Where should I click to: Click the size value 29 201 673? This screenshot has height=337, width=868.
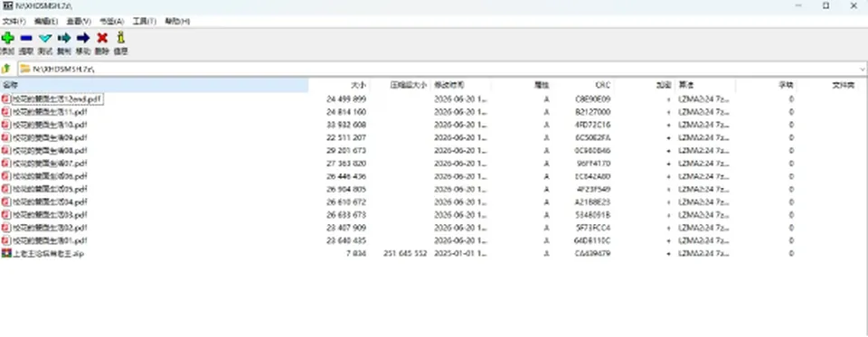pos(346,151)
